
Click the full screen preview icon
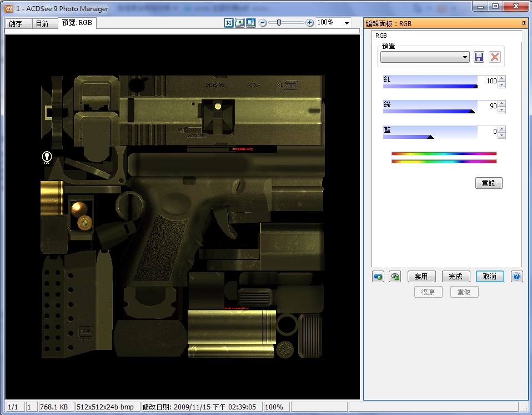click(251, 23)
